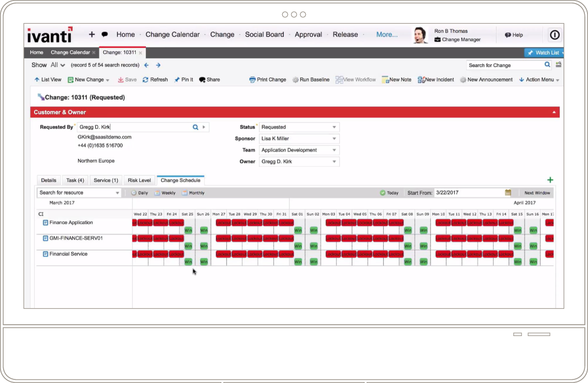Go to previous record with left arrow
The width and height of the screenshot is (588, 383).
coord(146,65)
